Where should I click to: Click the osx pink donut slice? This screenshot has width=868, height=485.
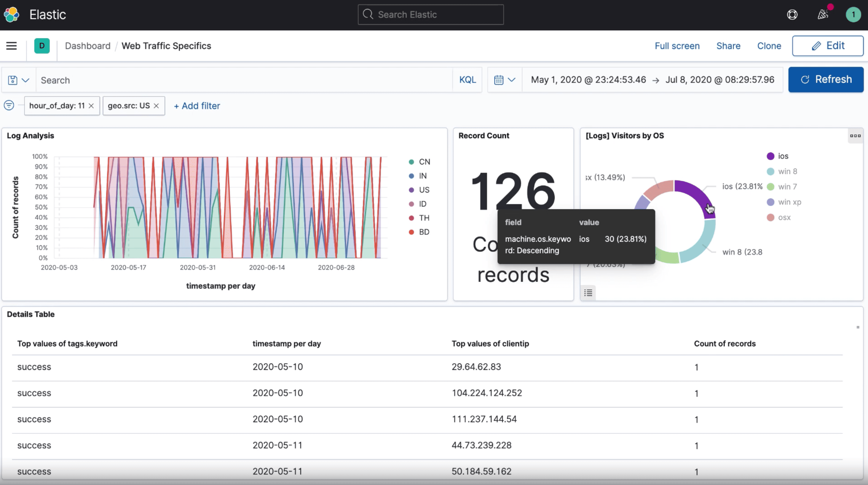(x=659, y=189)
